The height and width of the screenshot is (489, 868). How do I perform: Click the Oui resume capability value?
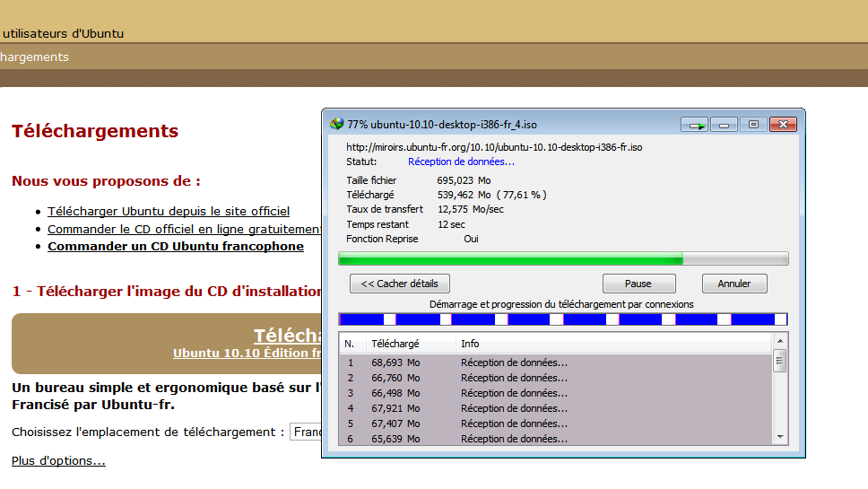pyautogui.click(x=471, y=239)
